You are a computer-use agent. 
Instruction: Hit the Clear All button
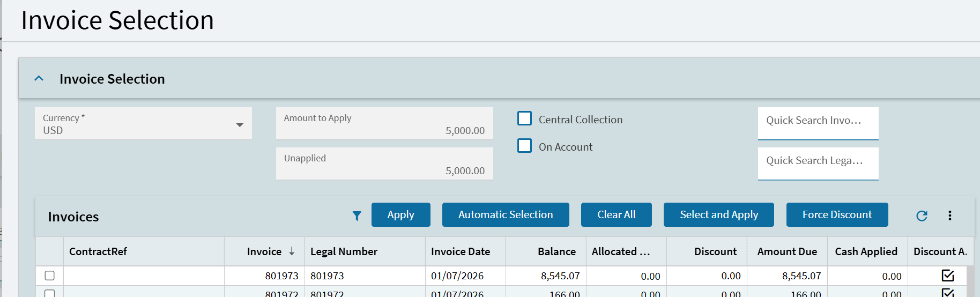click(x=616, y=214)
